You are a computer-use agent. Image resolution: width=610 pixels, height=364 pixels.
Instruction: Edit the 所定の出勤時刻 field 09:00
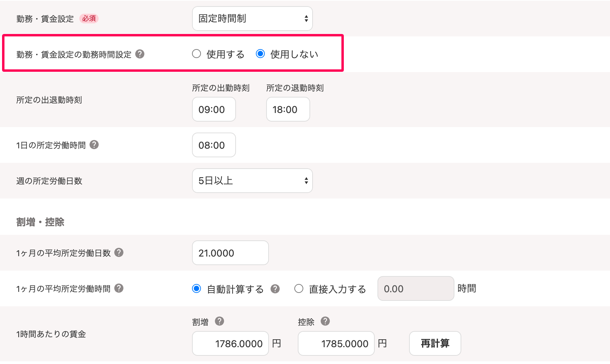tap(214, 109)
